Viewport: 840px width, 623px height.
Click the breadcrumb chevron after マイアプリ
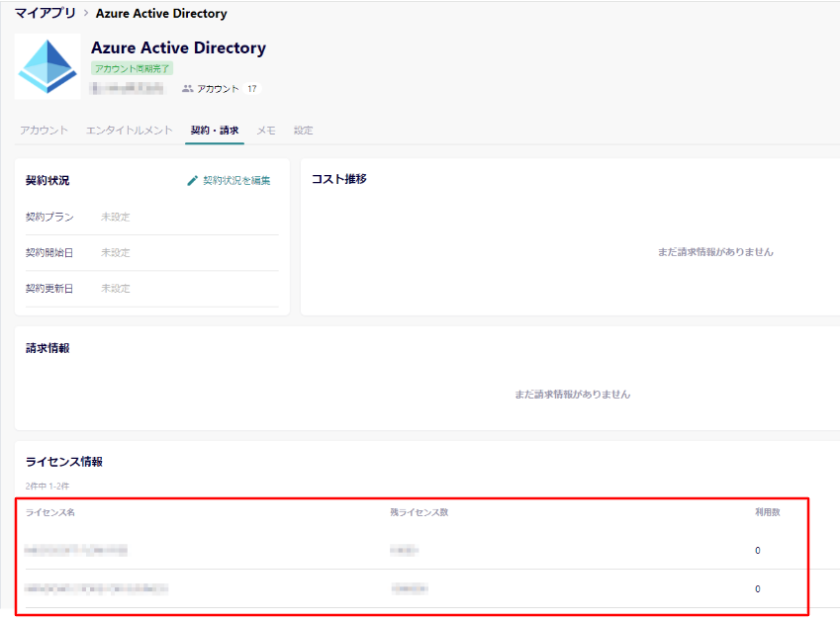pos(86,13)
